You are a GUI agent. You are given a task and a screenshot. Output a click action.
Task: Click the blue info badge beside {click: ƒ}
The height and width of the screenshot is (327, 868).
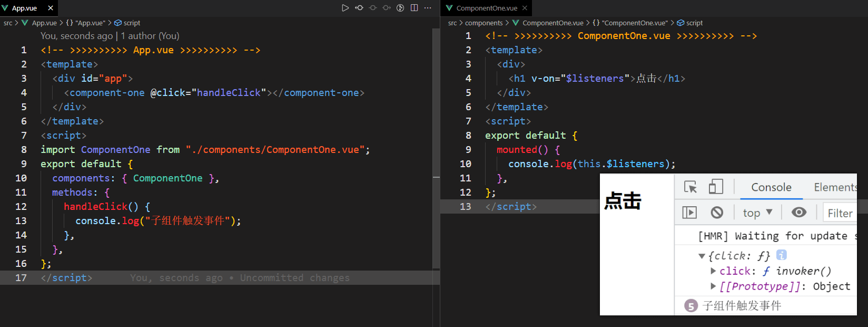(x=782, y=255)
